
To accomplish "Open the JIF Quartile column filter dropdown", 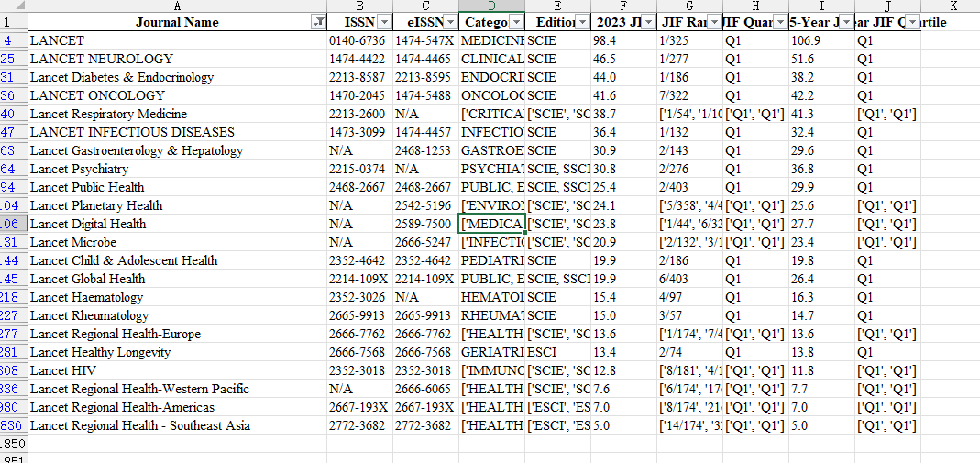I will (781, 23).
